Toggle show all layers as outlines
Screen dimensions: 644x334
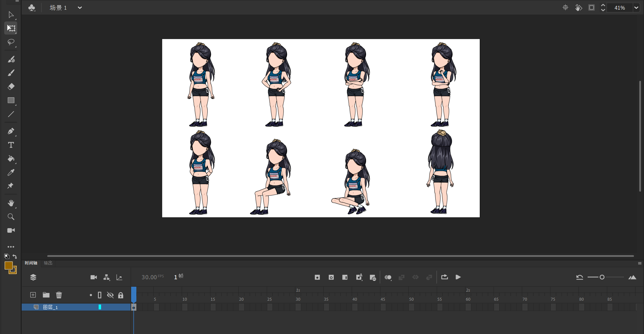point(99,295)
